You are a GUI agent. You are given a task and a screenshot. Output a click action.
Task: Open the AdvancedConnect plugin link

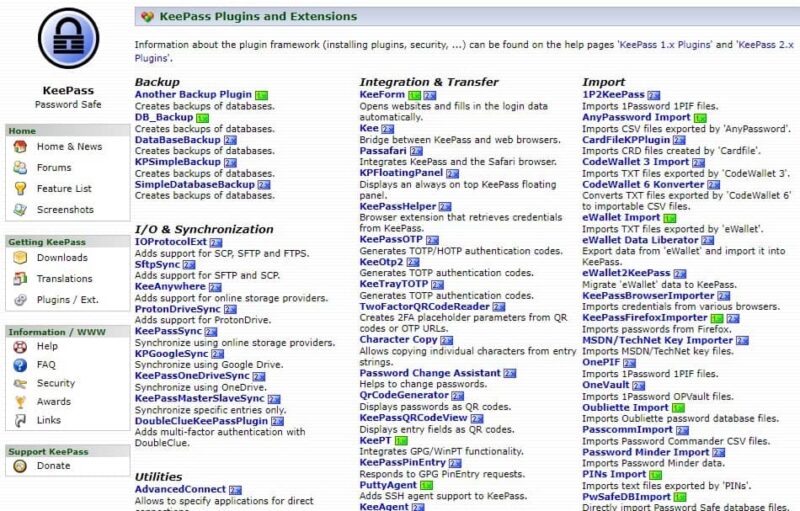180,489
